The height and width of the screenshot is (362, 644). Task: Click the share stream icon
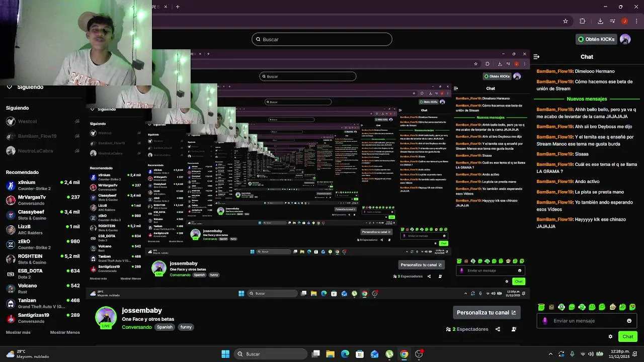(498, 329)
